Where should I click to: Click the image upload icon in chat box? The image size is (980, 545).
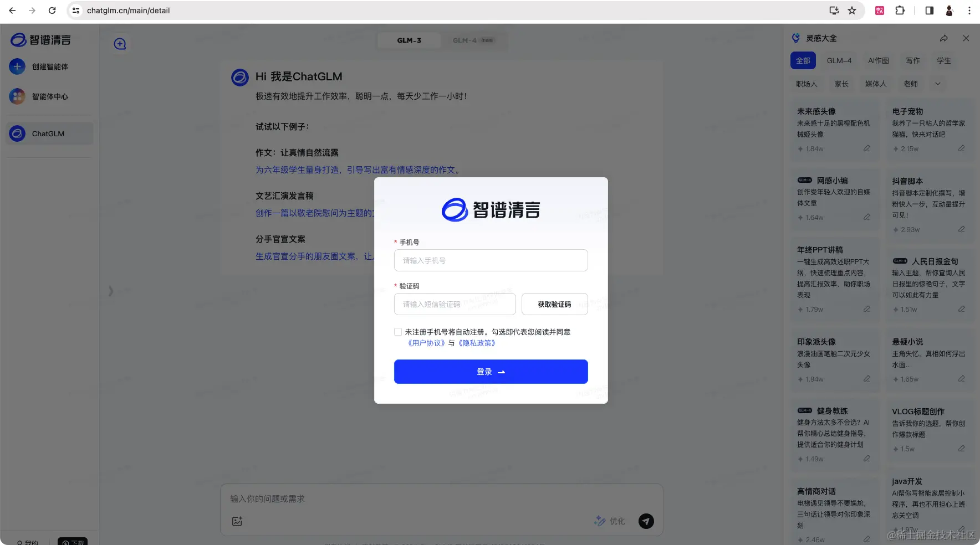coord(237,521)
